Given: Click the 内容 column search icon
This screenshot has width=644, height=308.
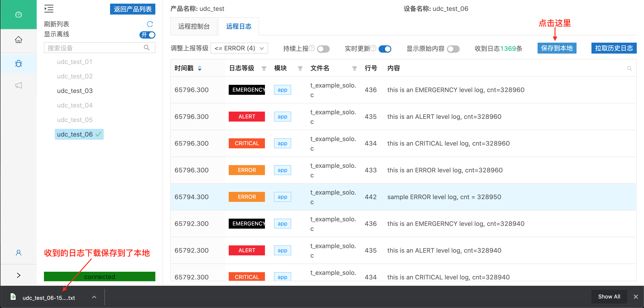Looking at the screenshot, I should (629, 68).
